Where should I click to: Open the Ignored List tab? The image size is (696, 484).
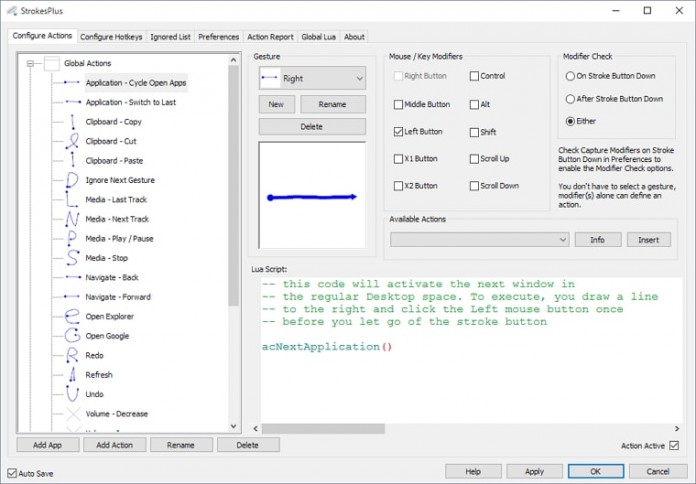point(170,37)
